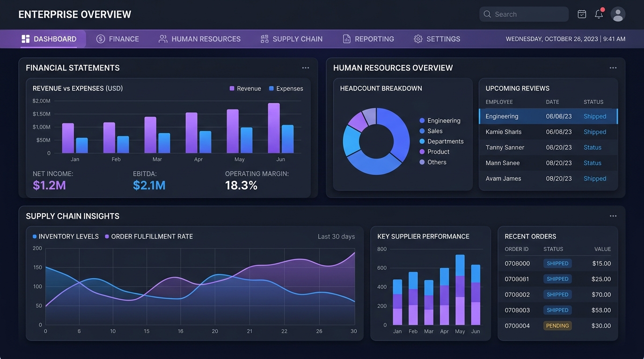The height and width of the screenshot is (359, 644).
Task: Toggle Revenue legend swatch
Action: (x=232, y=88)
